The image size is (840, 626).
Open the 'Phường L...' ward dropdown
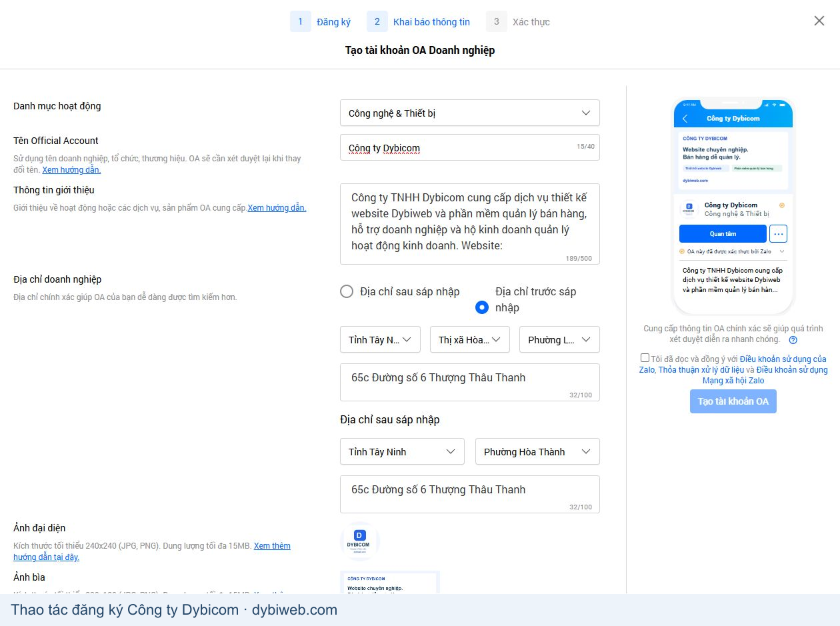[x=559, y=339]
